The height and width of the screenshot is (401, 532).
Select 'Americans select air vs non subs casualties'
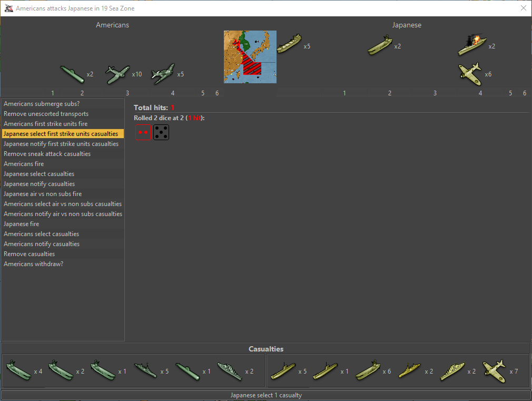(x=63, y=204)
